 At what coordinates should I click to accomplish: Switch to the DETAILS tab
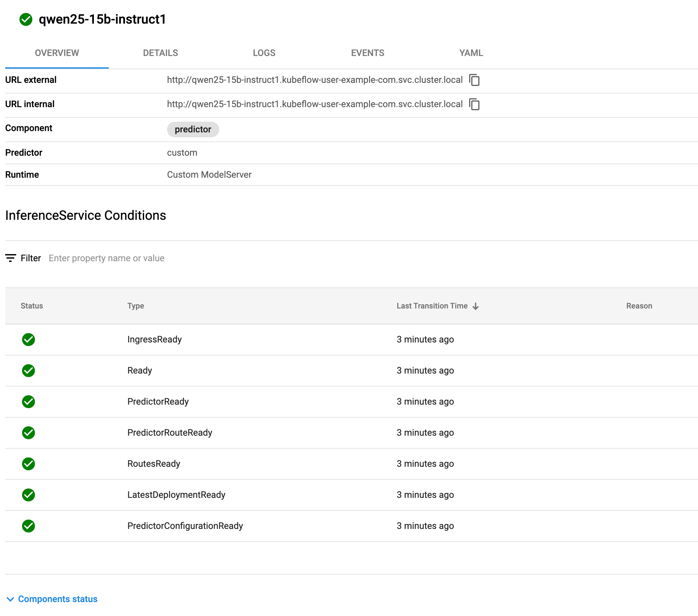pyautogui.click(x=161, y=53)
